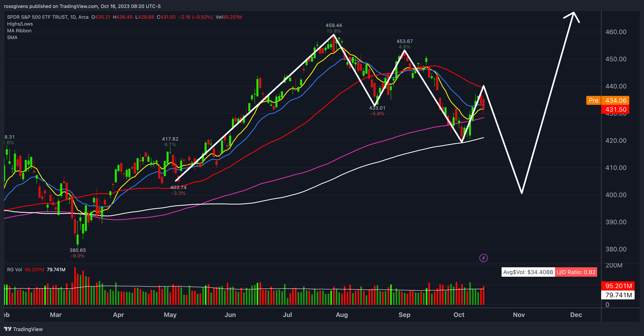Click the Mar label on time axis
644x336 pixels.
click(x=56, y=315)
